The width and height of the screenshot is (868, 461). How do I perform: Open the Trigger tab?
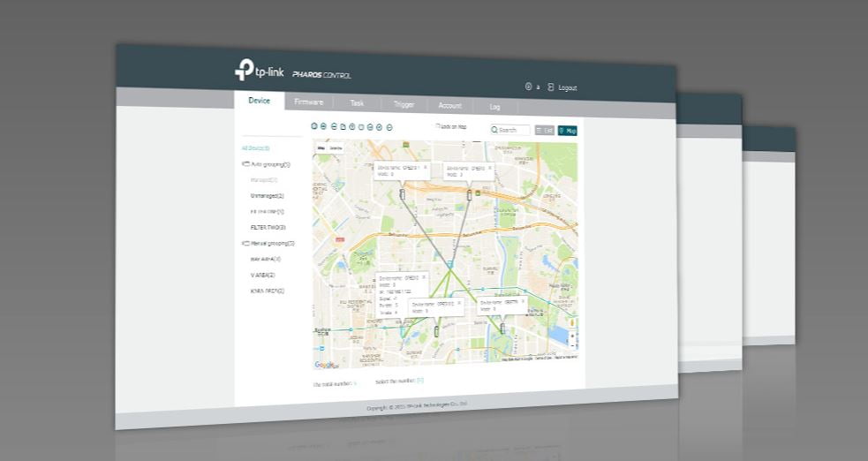click(404, 104)
